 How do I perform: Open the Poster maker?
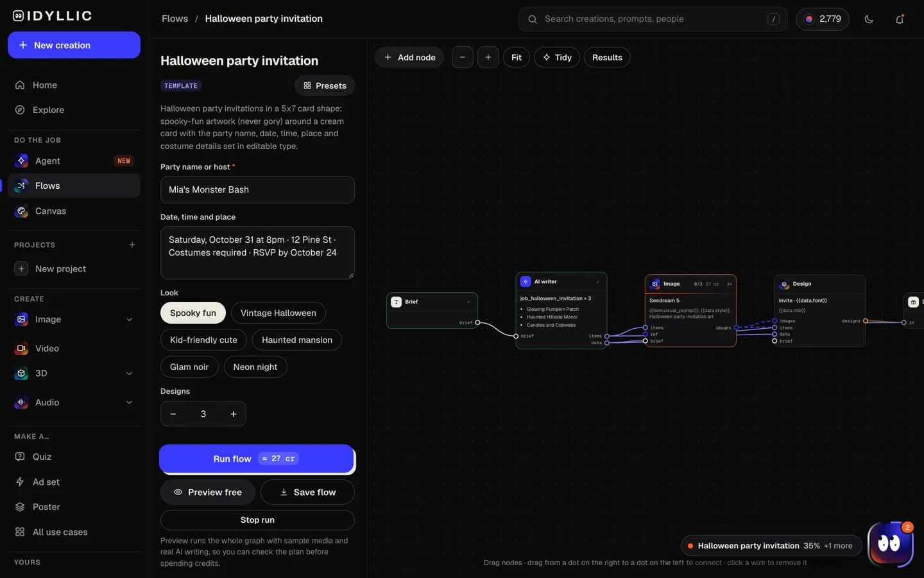(74, 507)
